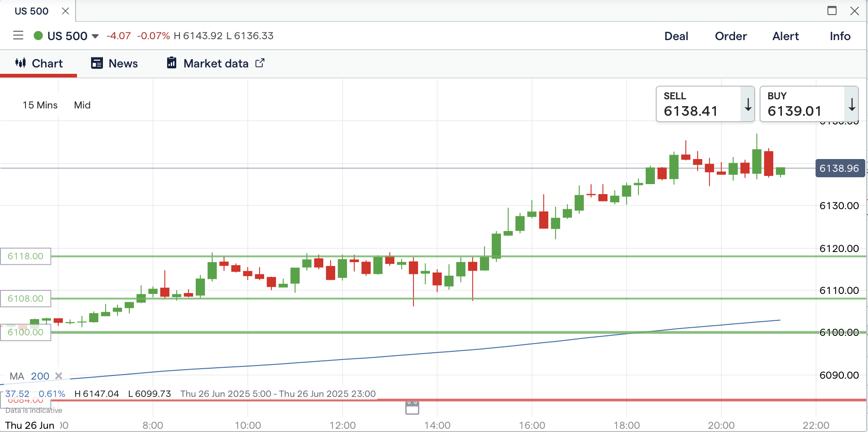
Task: Click the candlestick Chart tab icon
Action: click(20, 63)
